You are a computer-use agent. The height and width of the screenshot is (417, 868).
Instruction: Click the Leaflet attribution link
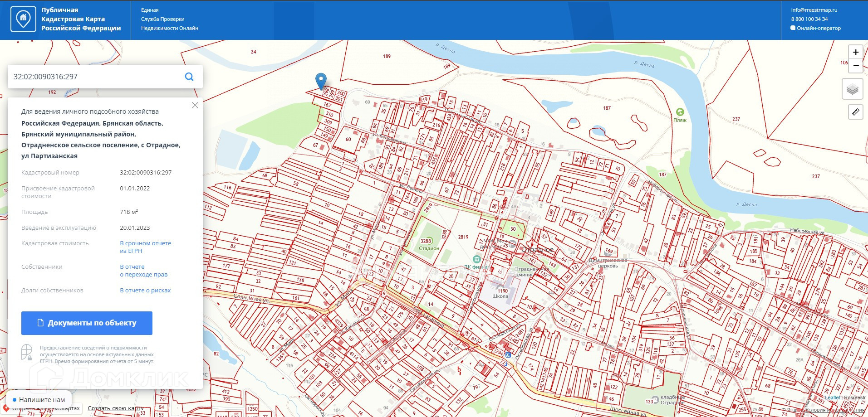coord(832,398)
